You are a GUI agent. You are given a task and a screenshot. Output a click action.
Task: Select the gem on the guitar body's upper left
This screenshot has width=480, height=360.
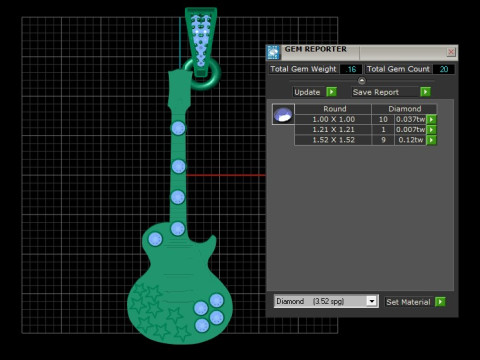pyautogui.click(x=155, y=239)
